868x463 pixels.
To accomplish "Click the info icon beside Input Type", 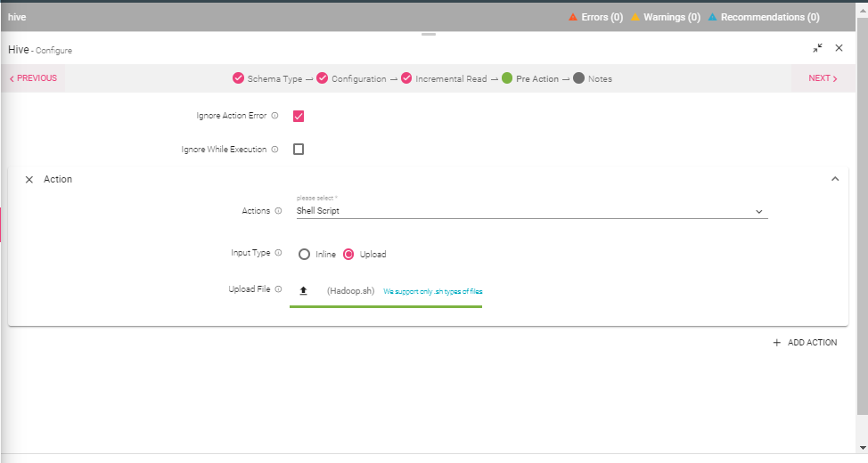I will (x=278, y=253).
